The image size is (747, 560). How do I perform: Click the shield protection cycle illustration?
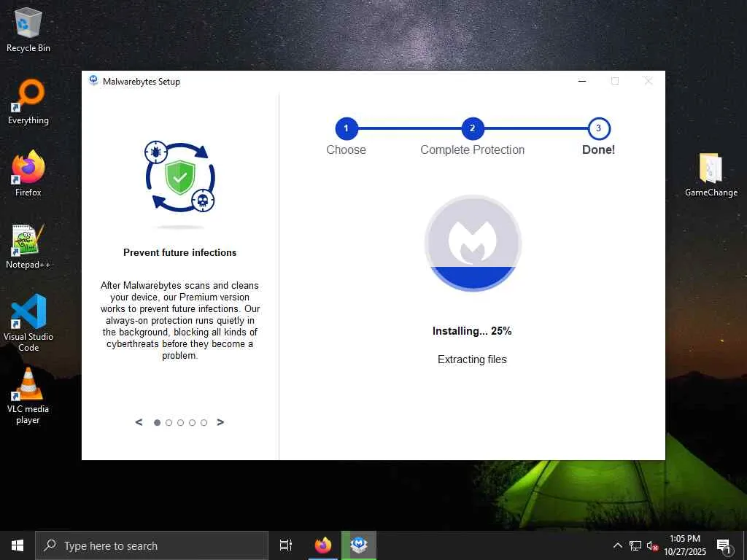pos(179,177)
